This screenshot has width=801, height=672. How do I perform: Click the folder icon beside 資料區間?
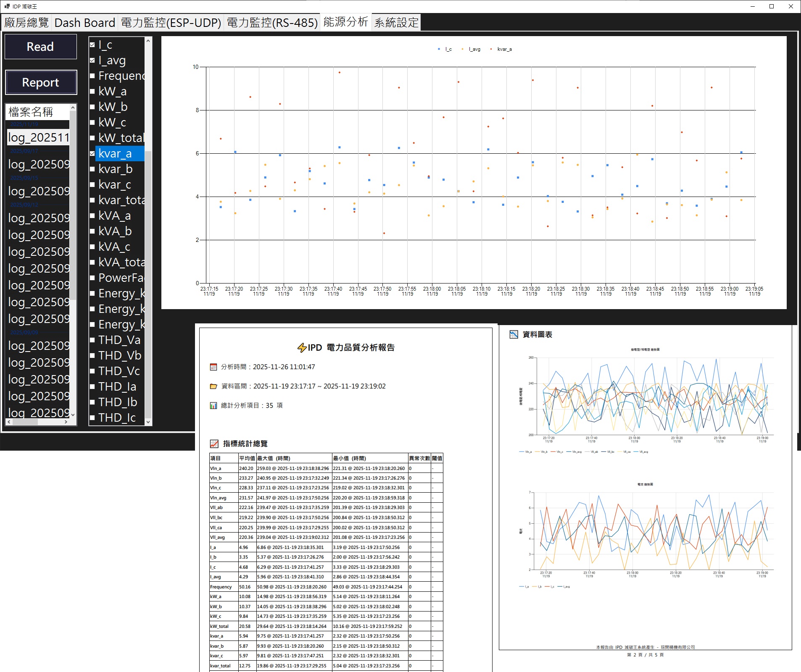pyautogui.click(x=213, y=386)
